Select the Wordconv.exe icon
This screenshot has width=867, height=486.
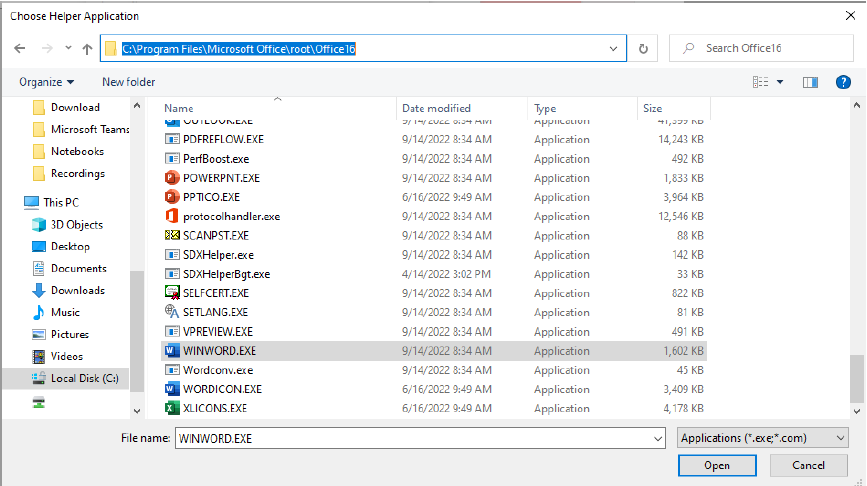point(172,370)
